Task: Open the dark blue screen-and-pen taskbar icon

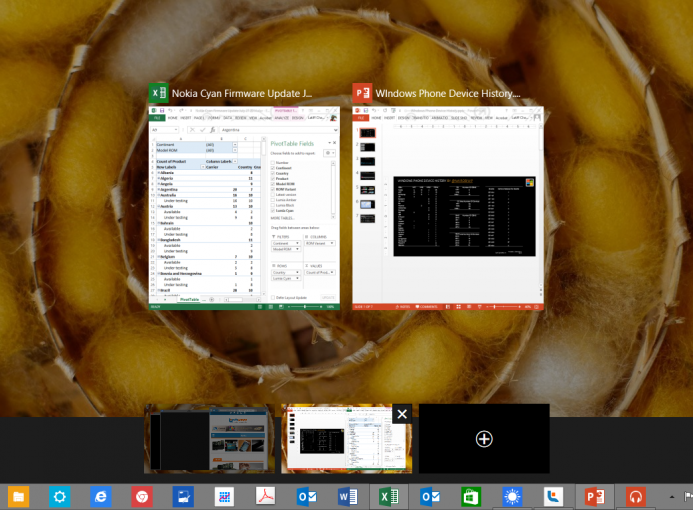Action: pyautogui.click(x=183, y=497)
